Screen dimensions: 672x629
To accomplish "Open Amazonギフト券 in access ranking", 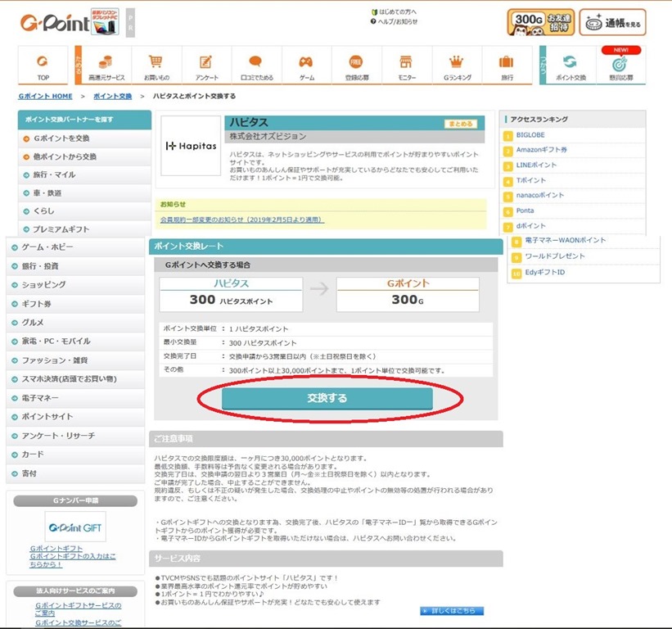I will click(541, 150).
